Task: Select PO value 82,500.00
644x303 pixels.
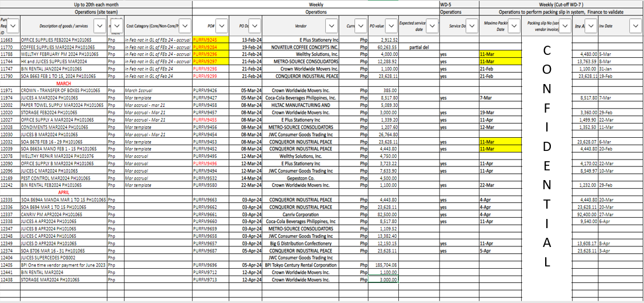Action: tap(383, 214)
